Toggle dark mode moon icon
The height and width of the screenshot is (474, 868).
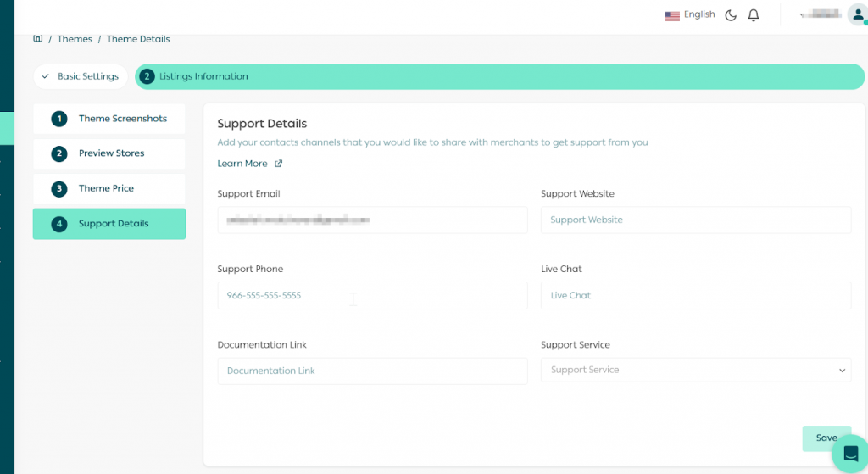coord(731,15)
